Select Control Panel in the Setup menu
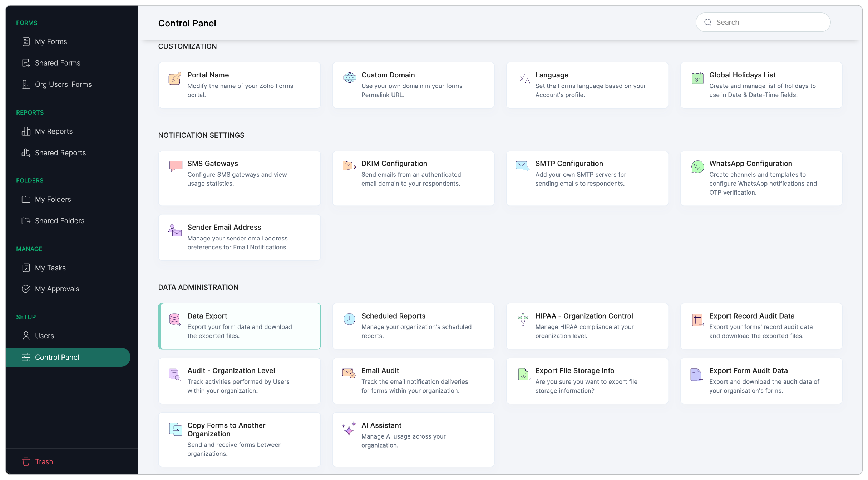The height and width of the screenshot is (480, 868). 57,357
